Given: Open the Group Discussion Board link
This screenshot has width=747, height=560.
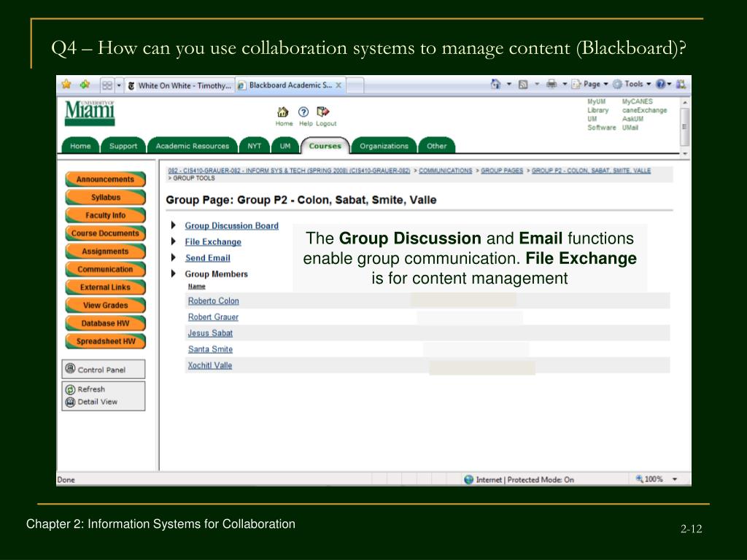Looking at the screenshot, I should coord(231,226).
